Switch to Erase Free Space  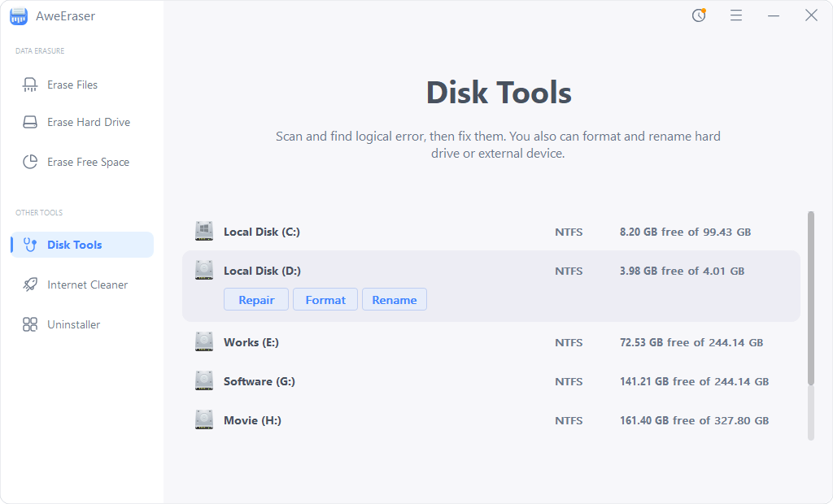click(x=82, y=162)
